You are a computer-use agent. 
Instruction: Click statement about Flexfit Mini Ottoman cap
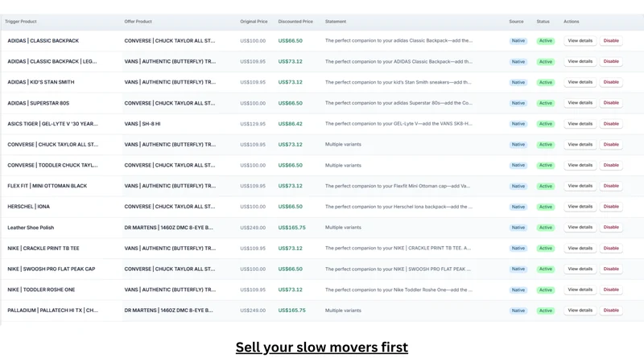click(x=397, y=186)
